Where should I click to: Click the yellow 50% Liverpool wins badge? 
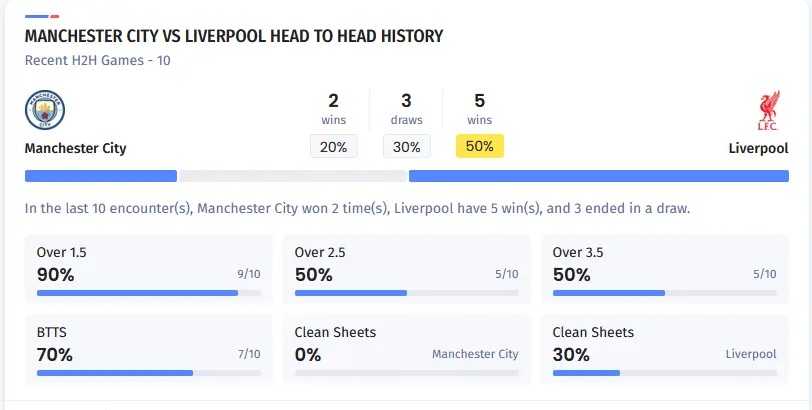pos(480,146)
